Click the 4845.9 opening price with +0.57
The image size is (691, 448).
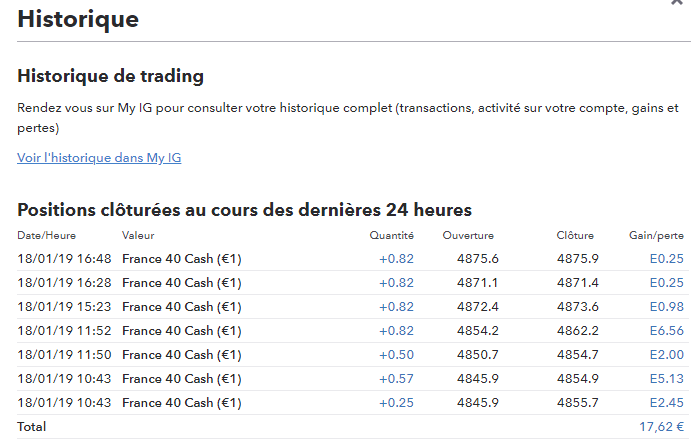click(x=477, y=379)
